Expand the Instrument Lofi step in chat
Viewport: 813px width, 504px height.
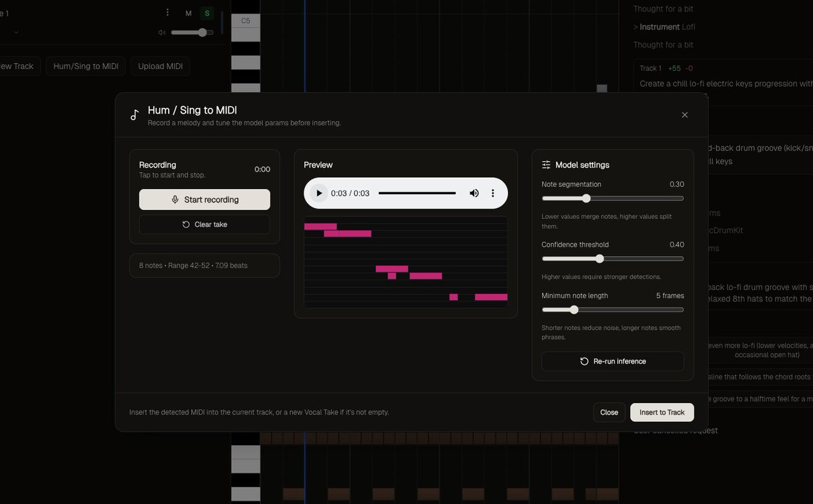pos(664,27)
